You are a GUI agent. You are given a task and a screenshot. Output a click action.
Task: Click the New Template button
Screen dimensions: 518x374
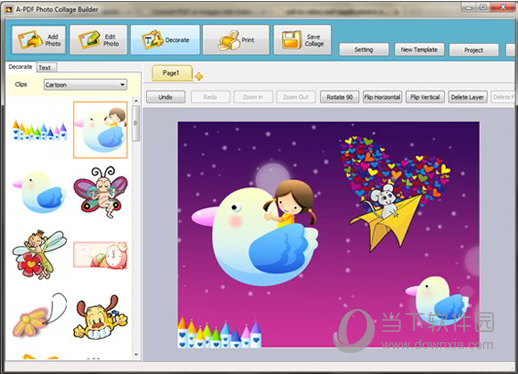pyautogui.click(x=419, y=50)
